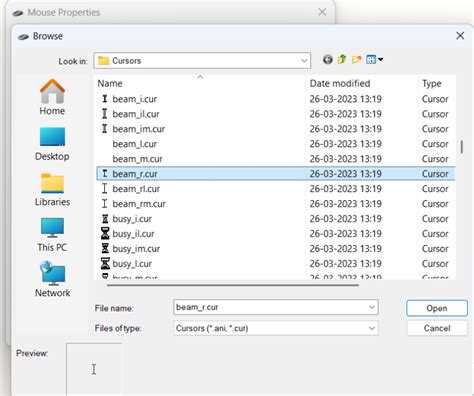Select the beam_il.cur file icon

105,114
